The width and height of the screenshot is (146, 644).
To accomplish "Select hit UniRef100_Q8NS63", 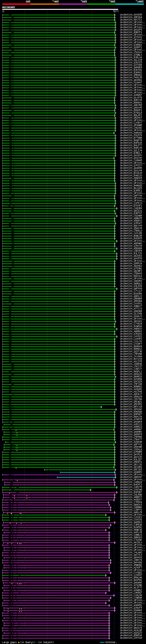I will [131, 538].
